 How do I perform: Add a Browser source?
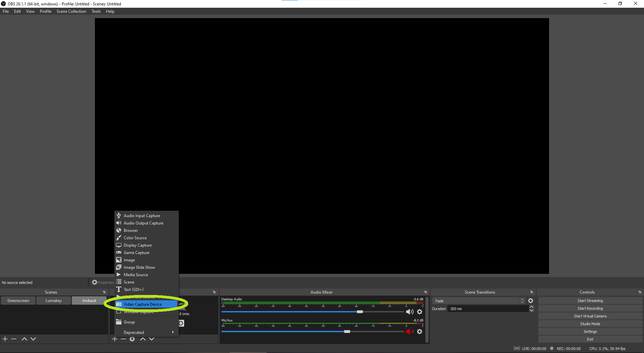147,230
